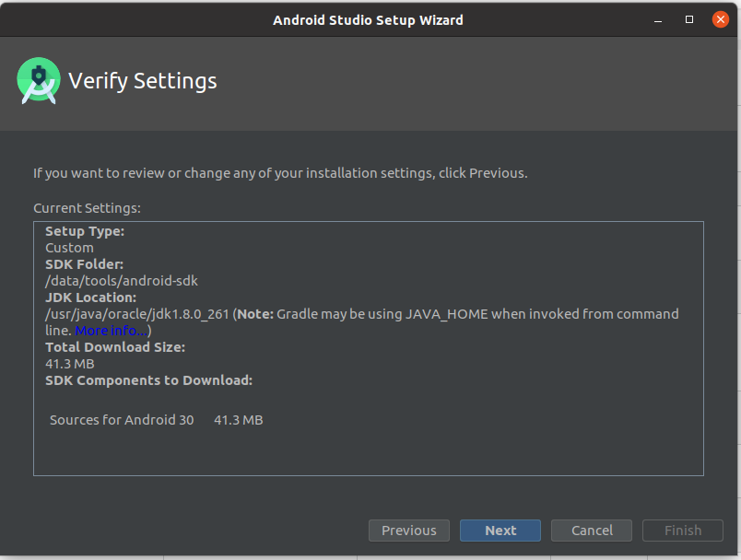Click the Next button
This screenshot has width=741, height=560.
(500, 531)
